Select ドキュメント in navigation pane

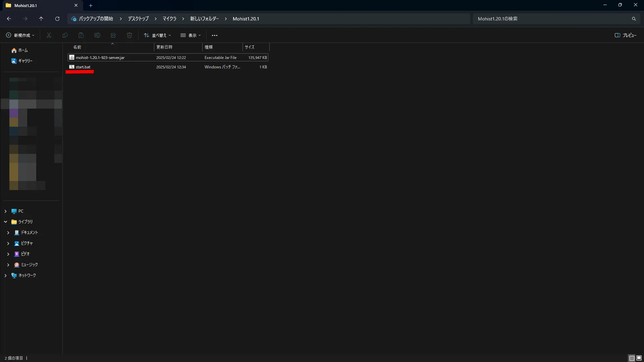coord(30,233)
